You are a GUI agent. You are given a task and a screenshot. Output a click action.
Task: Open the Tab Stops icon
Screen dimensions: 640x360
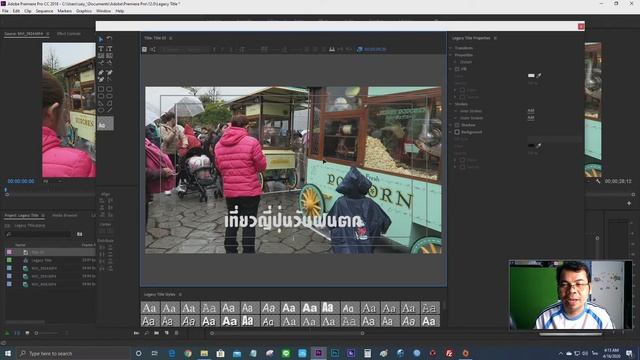(x=332, y=49)
